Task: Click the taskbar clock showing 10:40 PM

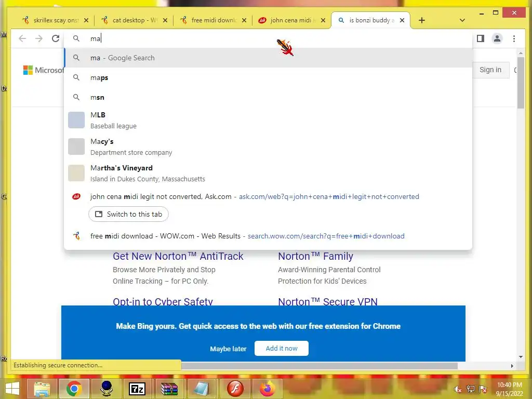Action: tap(509, 389)
